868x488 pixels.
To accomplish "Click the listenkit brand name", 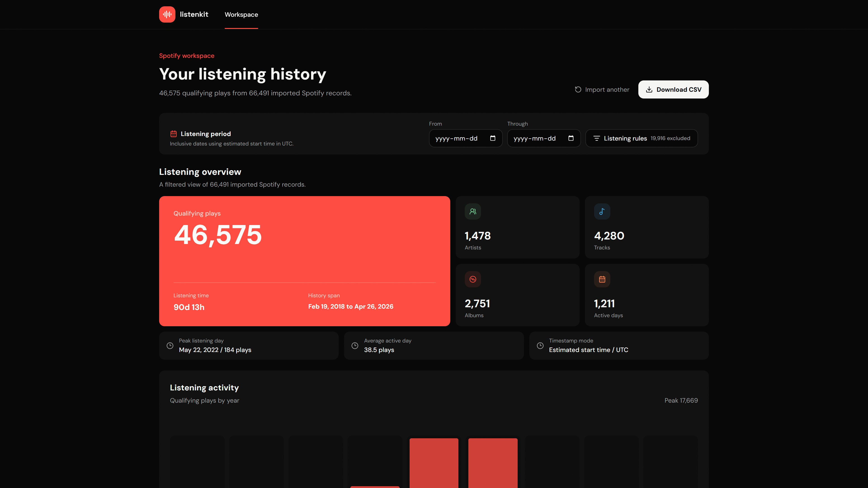I will coord(194,14).
